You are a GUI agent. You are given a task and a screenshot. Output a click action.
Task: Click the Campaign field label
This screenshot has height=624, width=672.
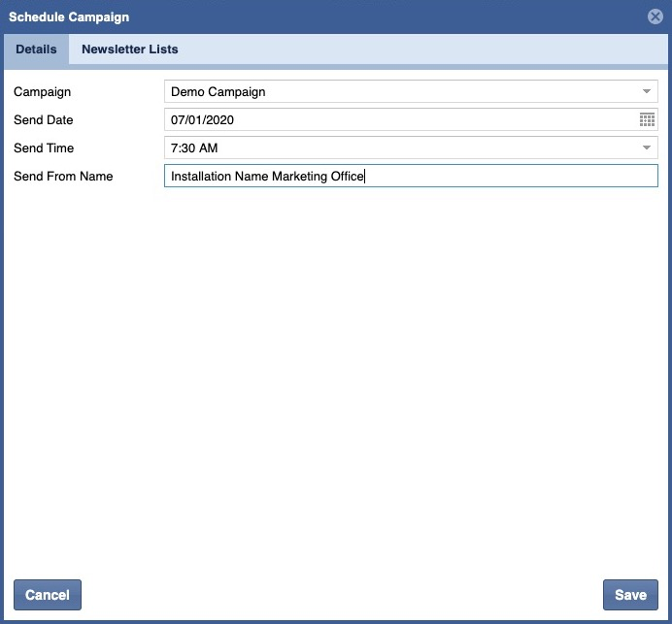click(x=42, y=92)
